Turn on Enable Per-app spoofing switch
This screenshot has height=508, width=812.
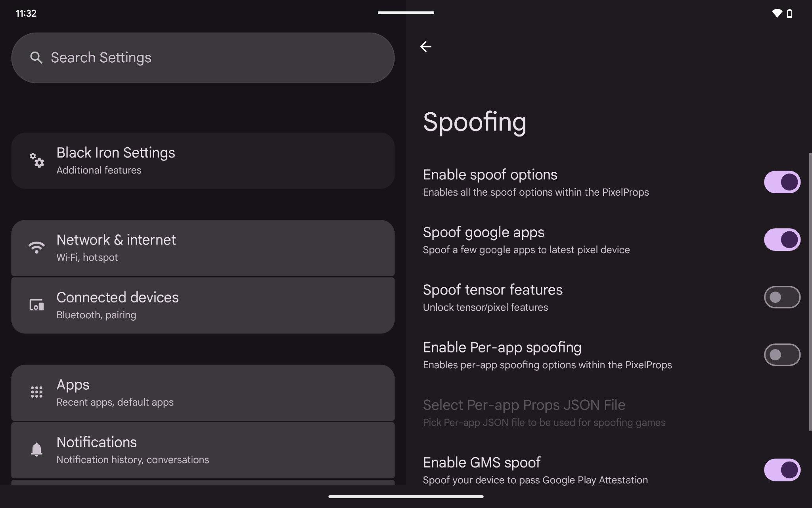(782, 355)
